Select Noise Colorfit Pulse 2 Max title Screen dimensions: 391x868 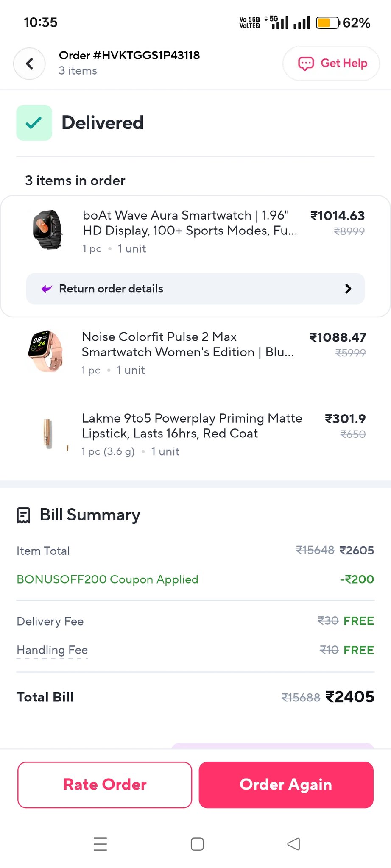[x=187, y=345]
